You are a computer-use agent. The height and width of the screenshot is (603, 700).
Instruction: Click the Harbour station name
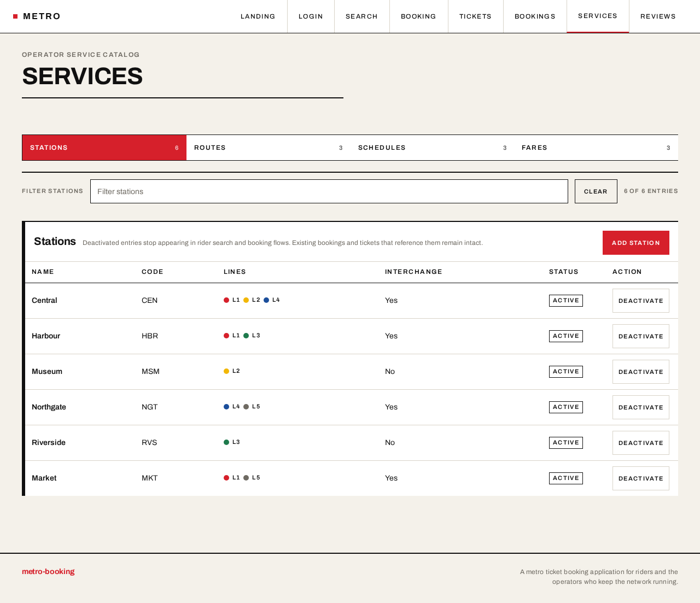click(46, 336)
